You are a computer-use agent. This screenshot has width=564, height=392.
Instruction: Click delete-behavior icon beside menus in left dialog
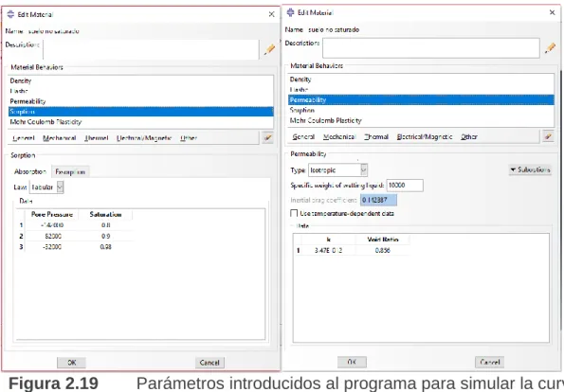[267, 138]
